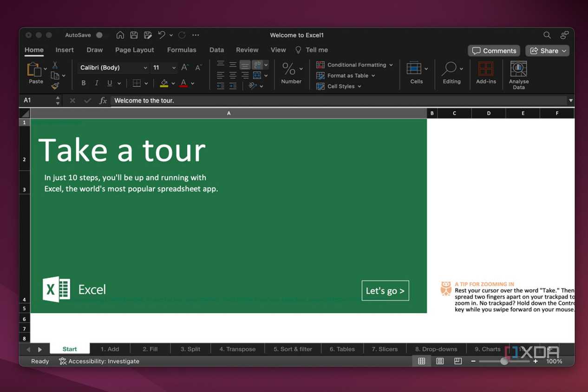Open the font size 11 dropdown
588x392 pixels.
point(174,68)
